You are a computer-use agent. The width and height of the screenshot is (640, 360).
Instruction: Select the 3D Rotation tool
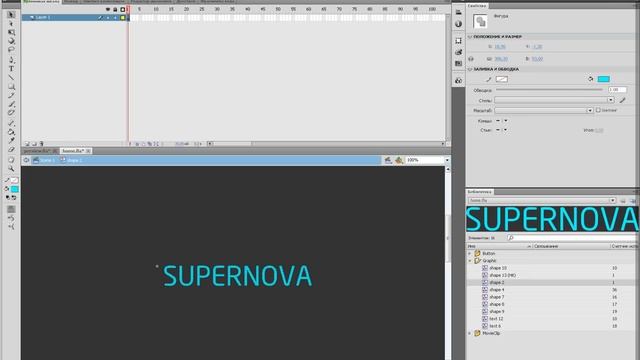pos(11,41)
